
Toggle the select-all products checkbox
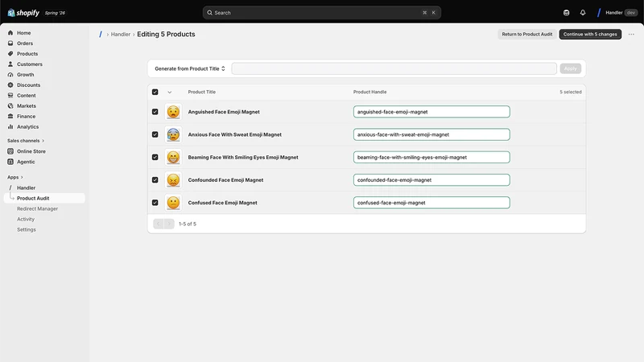tap(155, 92)
